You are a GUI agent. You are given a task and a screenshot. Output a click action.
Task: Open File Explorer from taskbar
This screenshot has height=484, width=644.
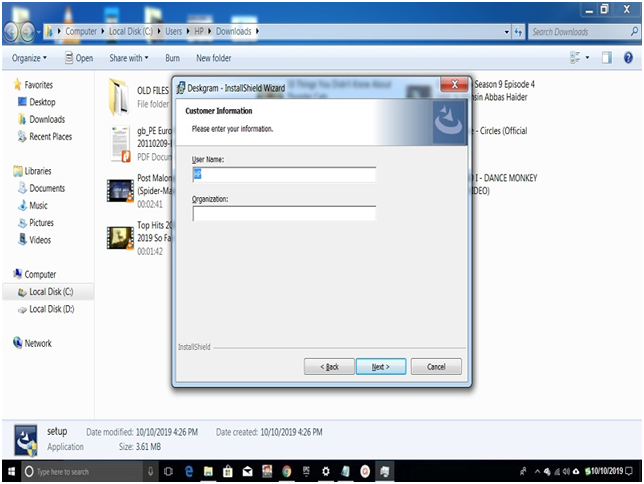click(x=208, y=471)
